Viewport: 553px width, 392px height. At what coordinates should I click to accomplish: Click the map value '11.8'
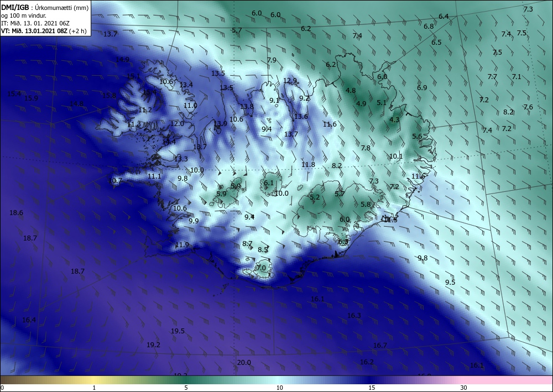pos(308,164)
